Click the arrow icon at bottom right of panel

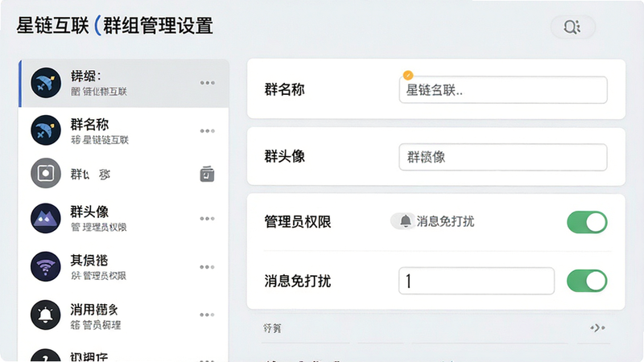[597, 327]
